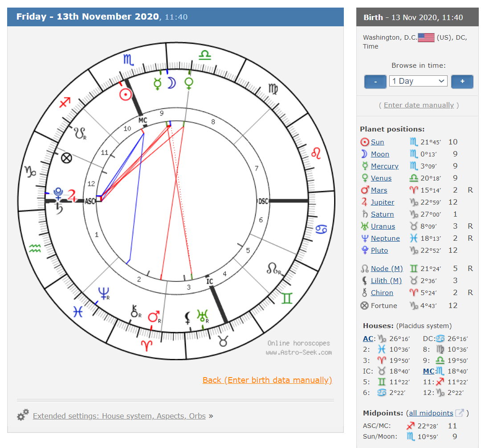
Task: Click the DSC label in the chart wheel
Action: tap(263, 201)
